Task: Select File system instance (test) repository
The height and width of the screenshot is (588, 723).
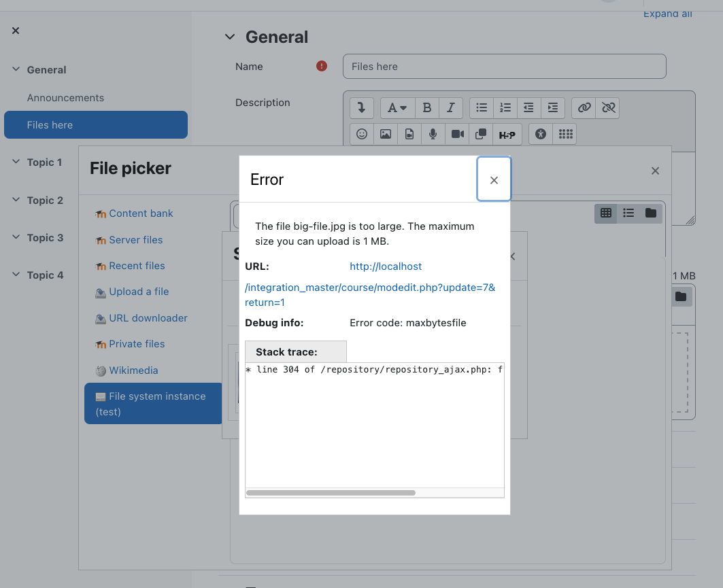Action: point(153,404)
